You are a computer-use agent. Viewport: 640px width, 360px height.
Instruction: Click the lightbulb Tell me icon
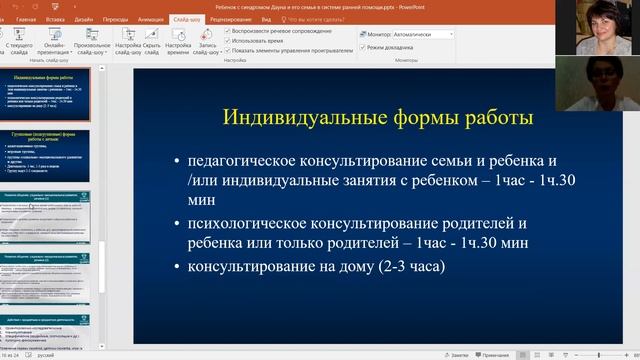[284, 19]
